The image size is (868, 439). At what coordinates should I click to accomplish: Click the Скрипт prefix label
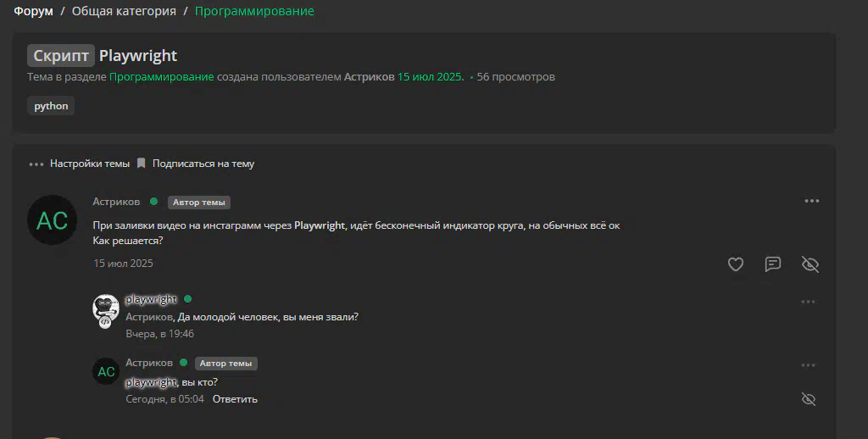(x=61, y=55)
